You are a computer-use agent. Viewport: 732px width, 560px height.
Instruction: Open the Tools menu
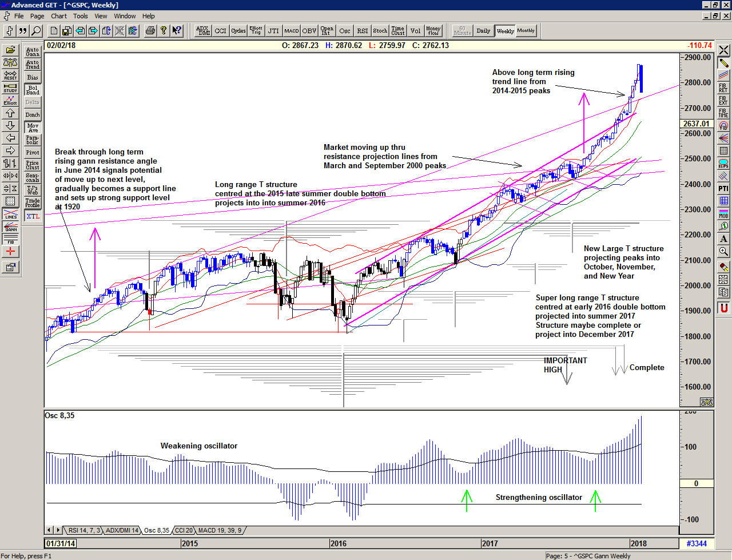pyautogui.click(x=81, y=16)
